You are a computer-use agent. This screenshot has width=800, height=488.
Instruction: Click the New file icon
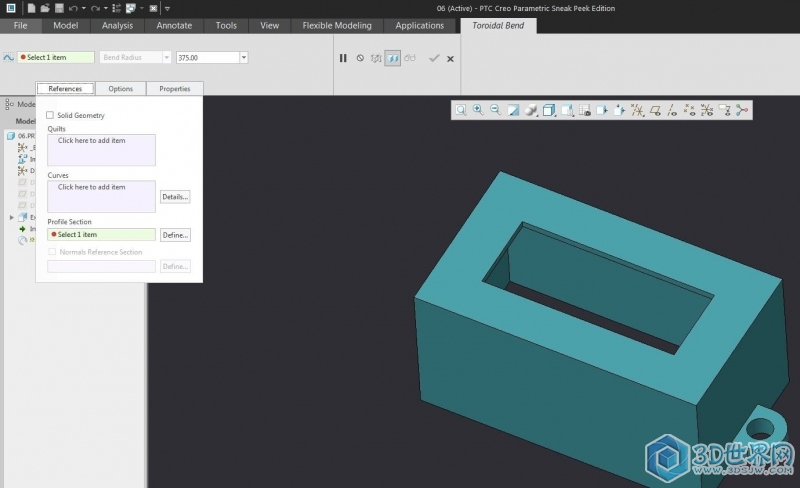tap(32, 8)
